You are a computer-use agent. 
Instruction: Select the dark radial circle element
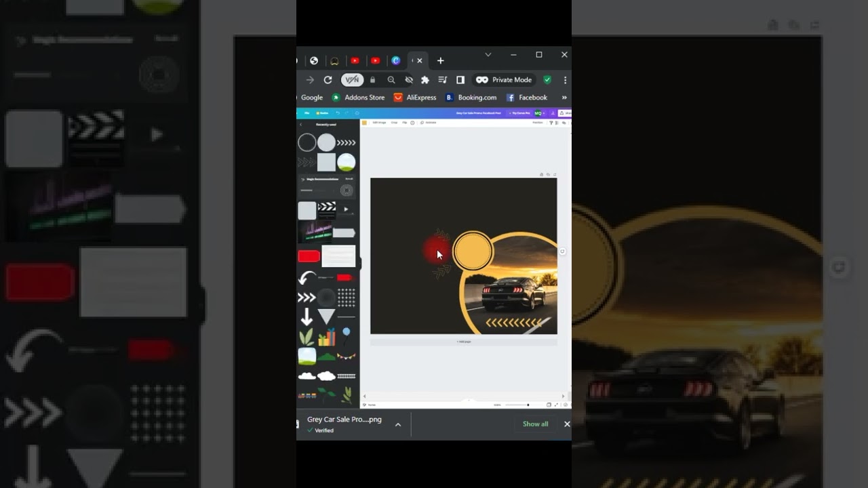[326, 298]
